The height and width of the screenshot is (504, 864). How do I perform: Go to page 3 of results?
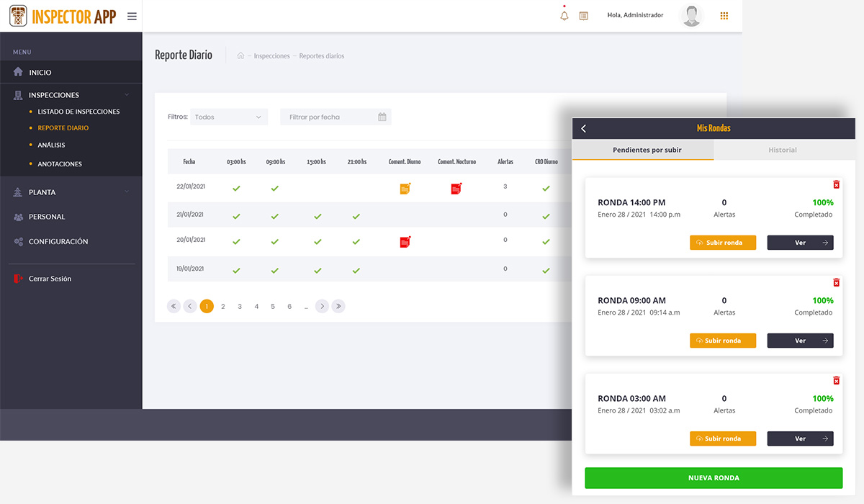[x=240, y=307]
